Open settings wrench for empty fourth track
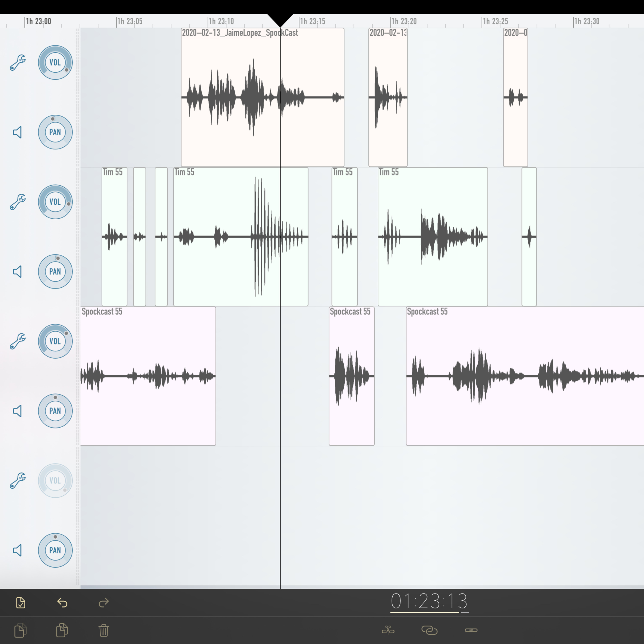 [18, 480]
